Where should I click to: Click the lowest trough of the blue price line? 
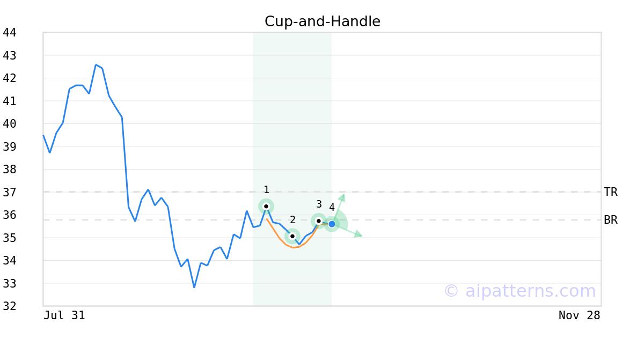[194, 287]
